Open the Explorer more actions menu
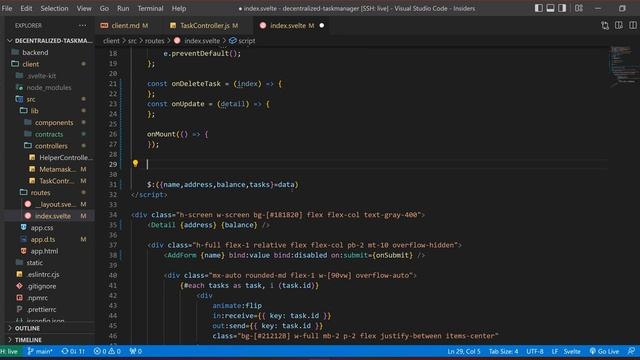This screenshot has height=360, width=640. point(82,25)
